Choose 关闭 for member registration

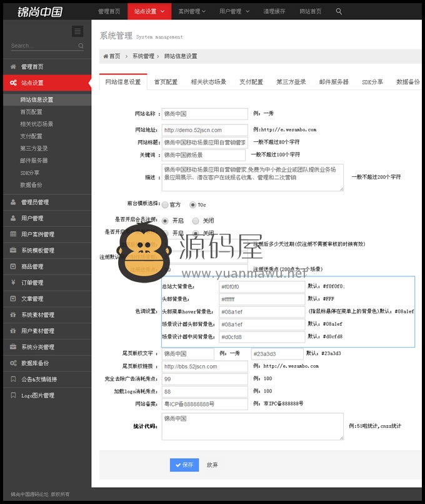coord(196,221)
